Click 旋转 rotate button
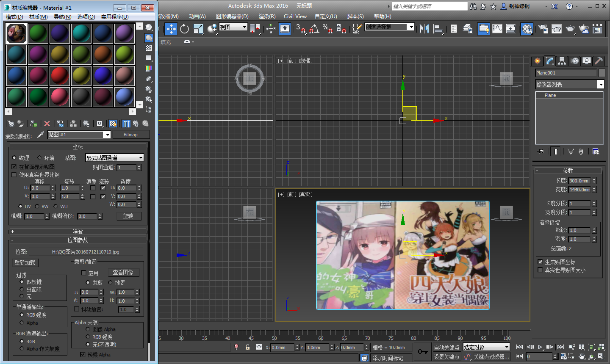Image resolution: width=610 pixels, height=364 pixels. coord(128,216)
